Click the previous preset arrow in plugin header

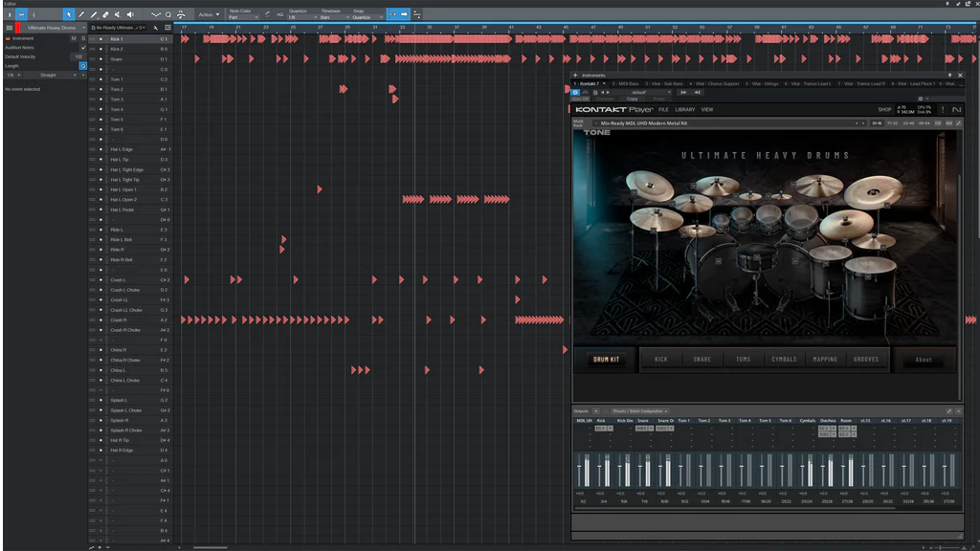(x=603, y=93)
